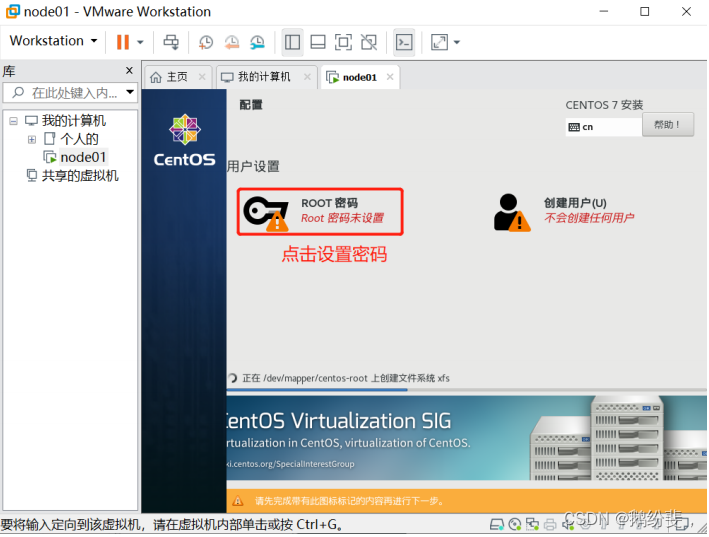Send Ctrl+Alt+Del to the VM
Screen dimensions: 709x537
(171, 42)
